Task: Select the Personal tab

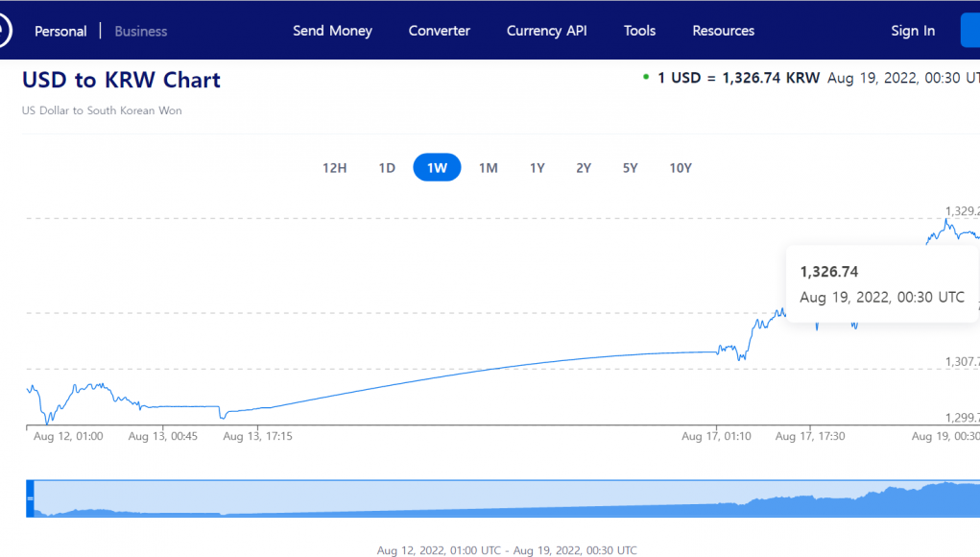Action: point(60,32)
